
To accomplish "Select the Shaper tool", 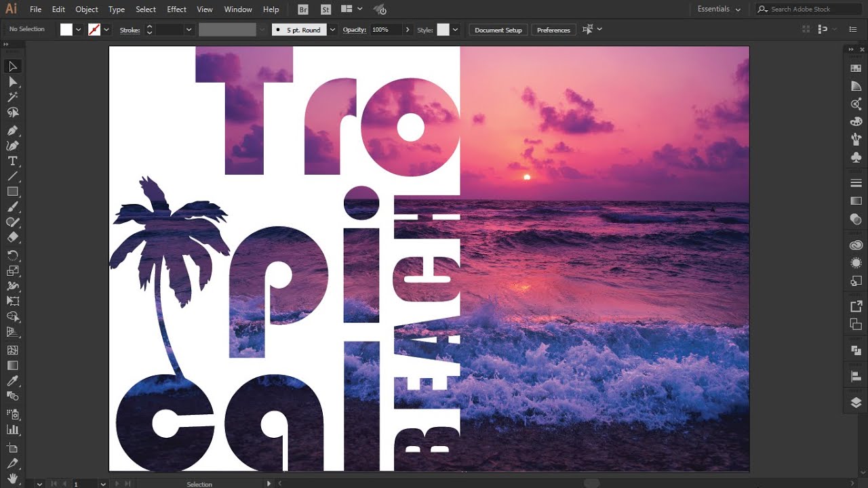I will [12, 222].
